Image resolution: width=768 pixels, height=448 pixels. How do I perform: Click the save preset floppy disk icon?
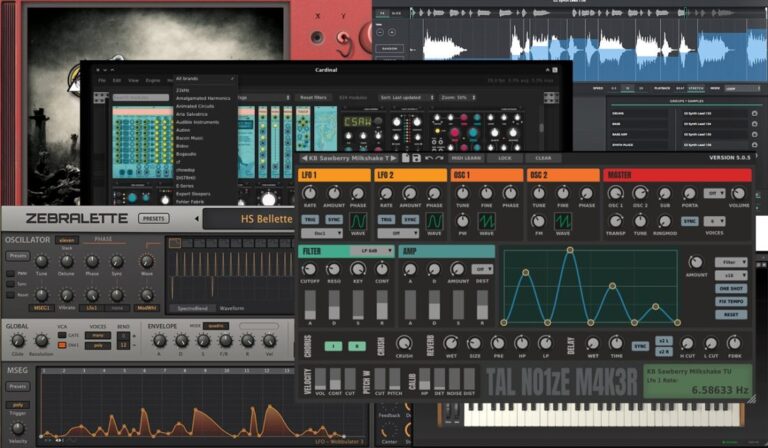[414, 158]
